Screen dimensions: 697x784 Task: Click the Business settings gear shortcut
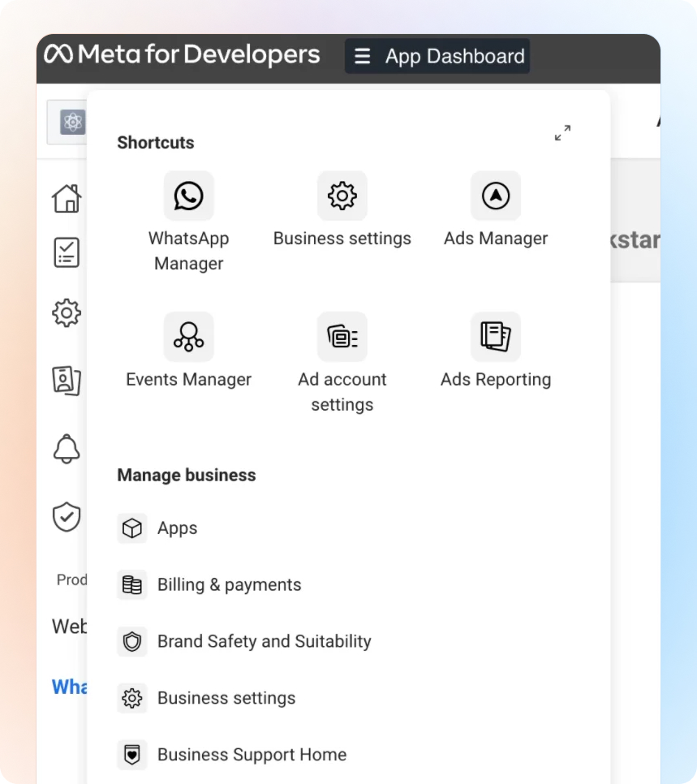click(x=342, y=196)
